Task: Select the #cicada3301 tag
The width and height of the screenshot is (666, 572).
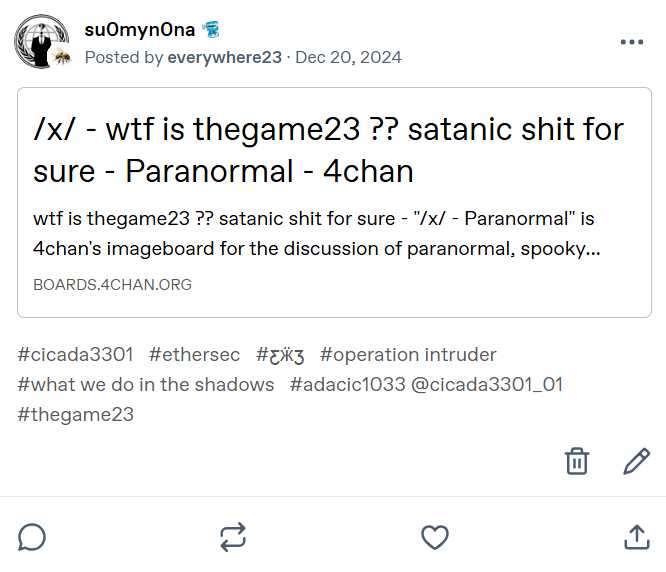Action: click(x=75, y=355)
